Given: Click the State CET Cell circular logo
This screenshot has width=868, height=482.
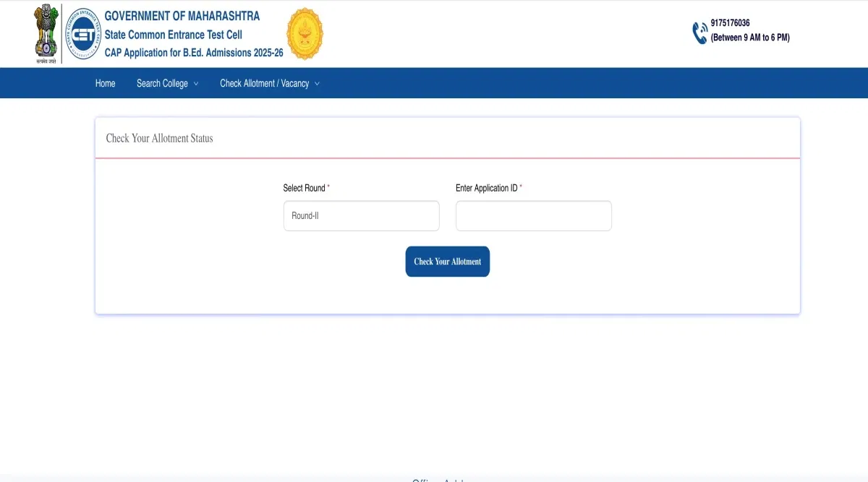Looking at the screenshot, I should click(x=82, y=33).
